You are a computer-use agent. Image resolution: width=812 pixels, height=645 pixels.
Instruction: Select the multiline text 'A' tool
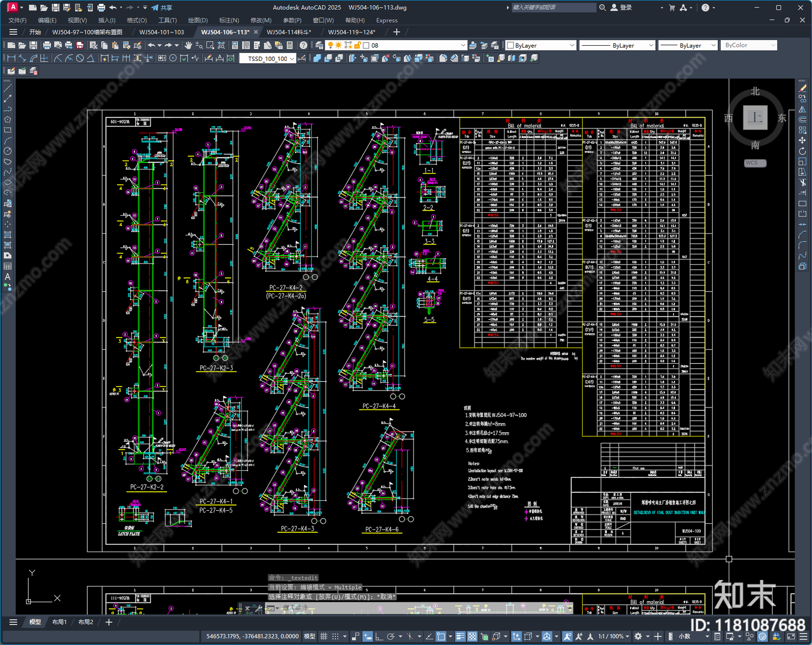click(8, 277)
